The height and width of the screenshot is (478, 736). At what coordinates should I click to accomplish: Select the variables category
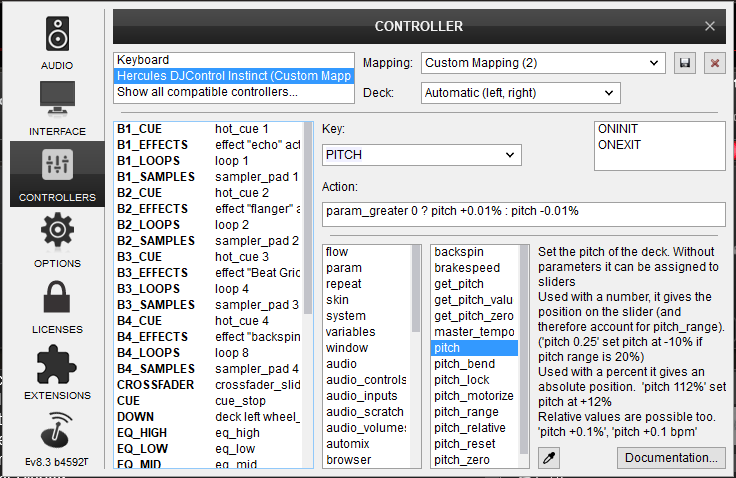pyautogui.click(x=368, y=332)
